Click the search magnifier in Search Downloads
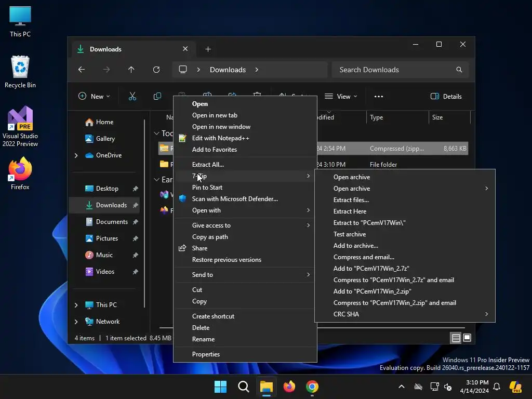 459,70
